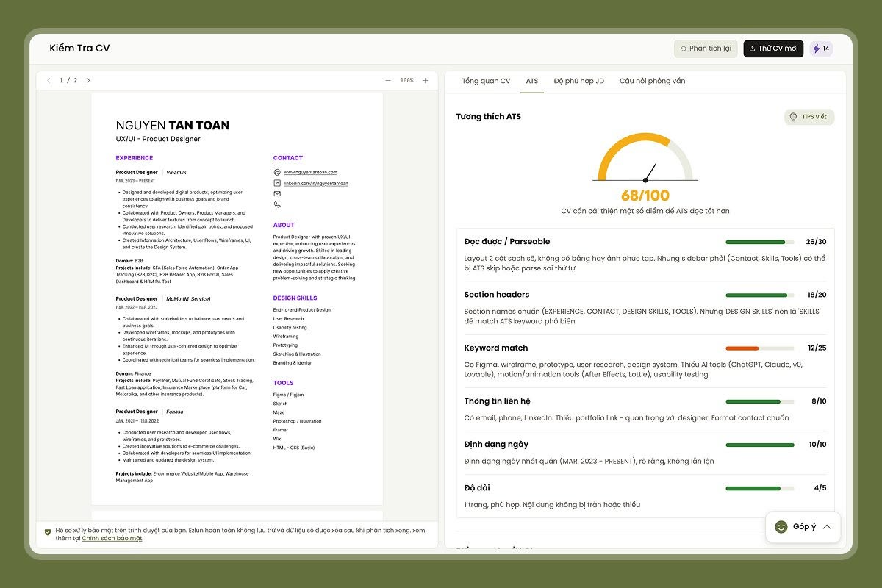Click the 26/30 score value
882x588 pixels.
pos(816,242)
